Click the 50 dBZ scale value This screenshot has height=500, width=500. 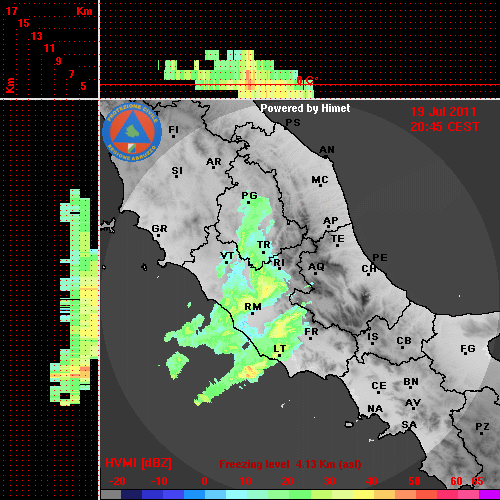click(x=414, y=481)
